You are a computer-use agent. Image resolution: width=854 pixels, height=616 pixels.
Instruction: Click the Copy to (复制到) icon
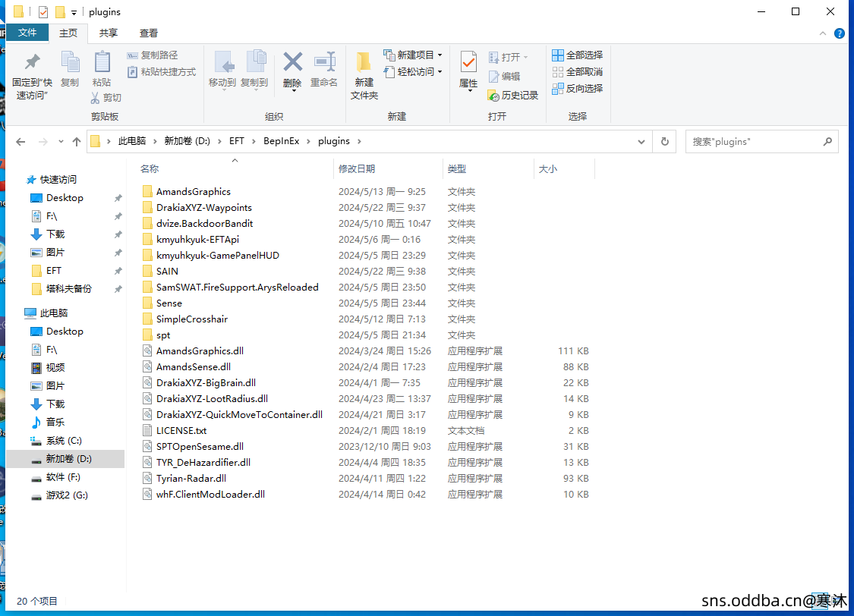pyautogui.click(x=255, y=62)
